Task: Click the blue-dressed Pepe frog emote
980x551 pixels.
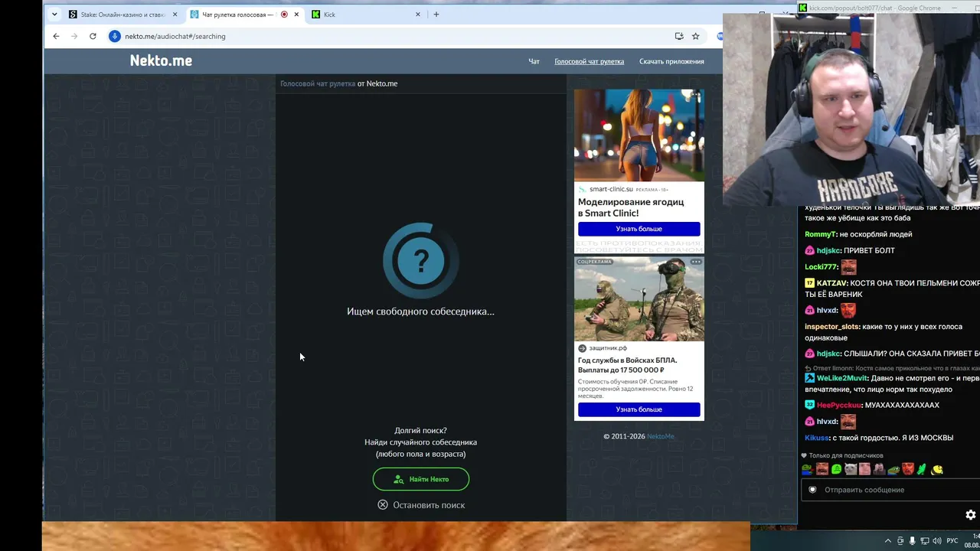Action: [807, 469]
